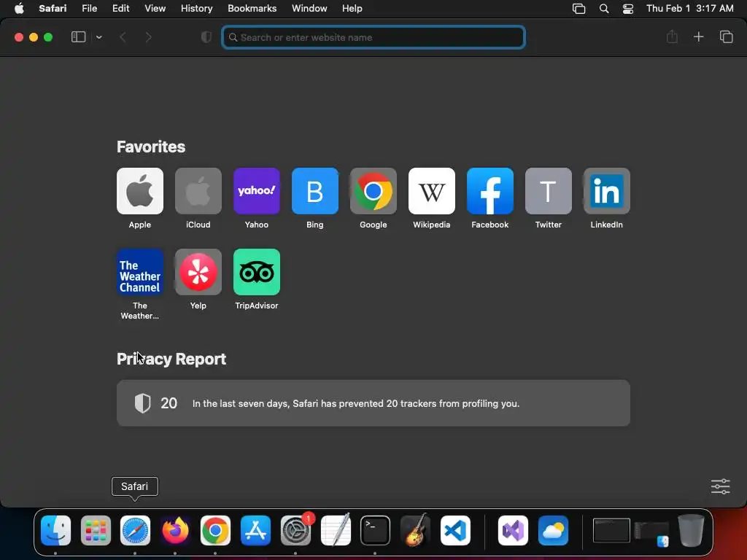The width and height of the screenshot is (747, 560).
Task: Open the Wikipedia favorite tile
Action: 432,191
